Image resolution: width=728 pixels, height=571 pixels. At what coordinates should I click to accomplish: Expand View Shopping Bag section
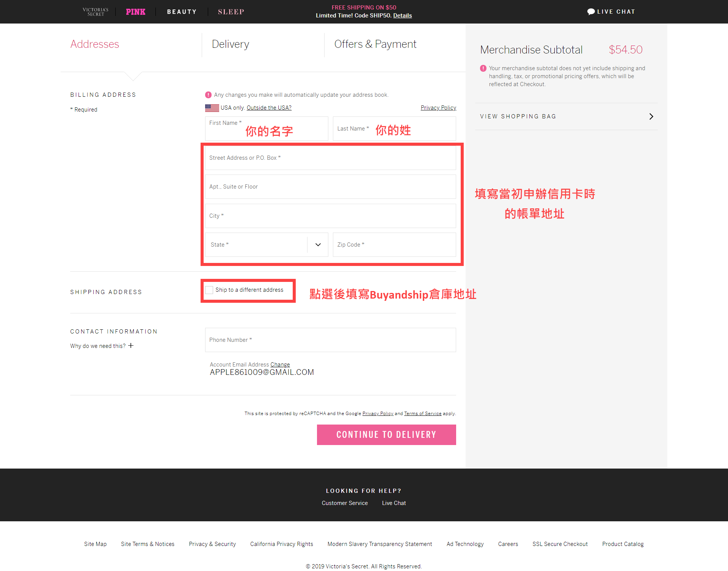click(518, 116)
